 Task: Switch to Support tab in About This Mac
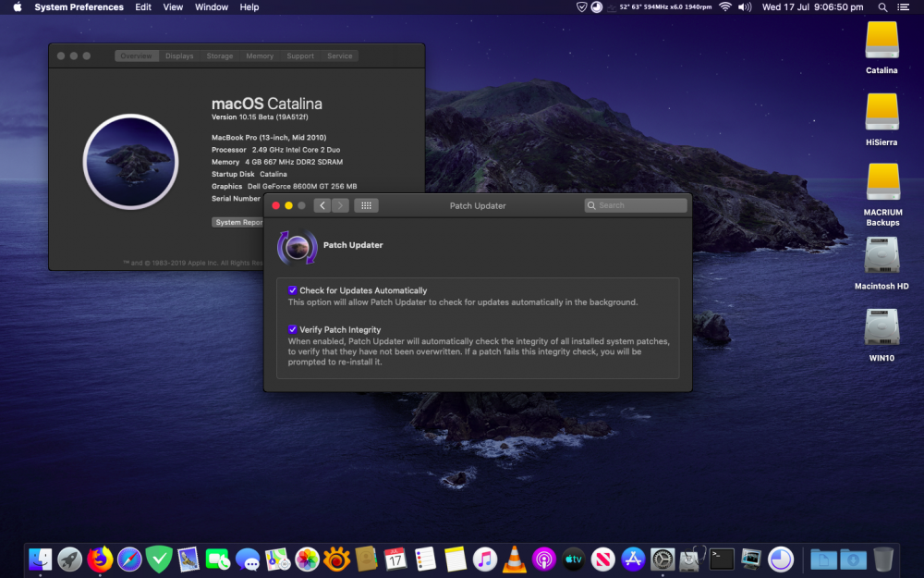pos(300,56)
